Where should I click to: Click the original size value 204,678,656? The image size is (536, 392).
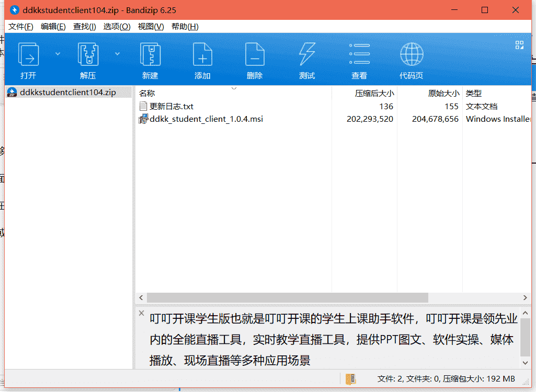coord(435,119)
